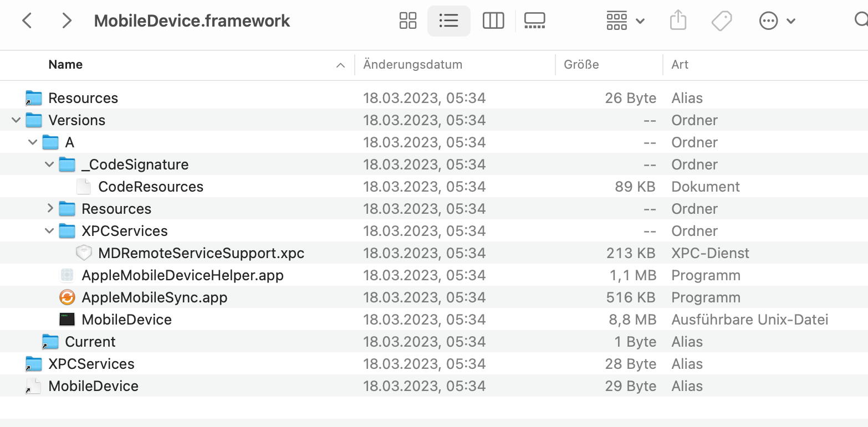Sort by the Größe column
The height and width of the screenshot is (427, 868).
pos(581,65)
